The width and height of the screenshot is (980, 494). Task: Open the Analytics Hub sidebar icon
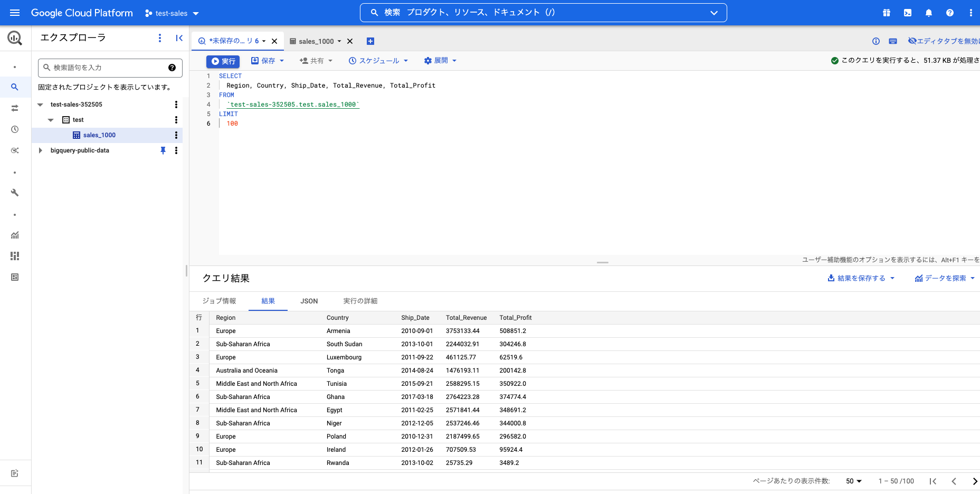(x=15, y=150)
